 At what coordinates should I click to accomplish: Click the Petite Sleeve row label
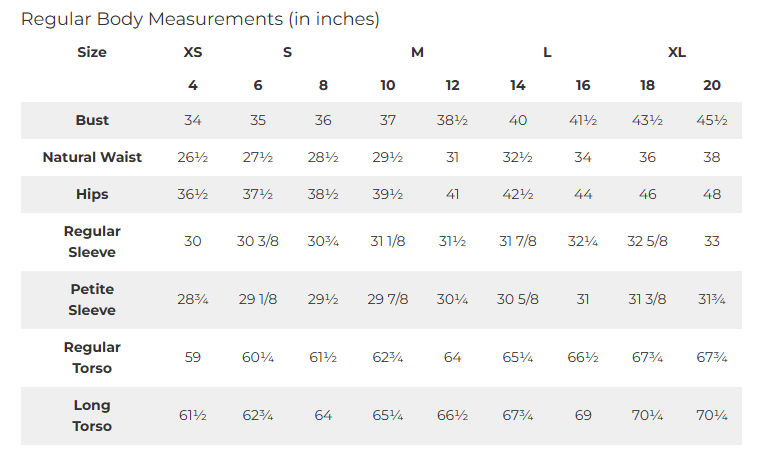(92, 300)
